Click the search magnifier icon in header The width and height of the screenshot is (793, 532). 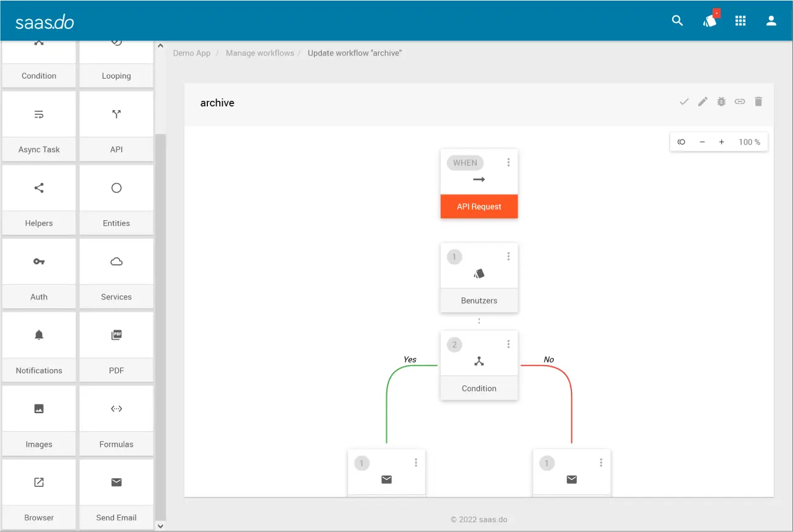pos(677,21)
